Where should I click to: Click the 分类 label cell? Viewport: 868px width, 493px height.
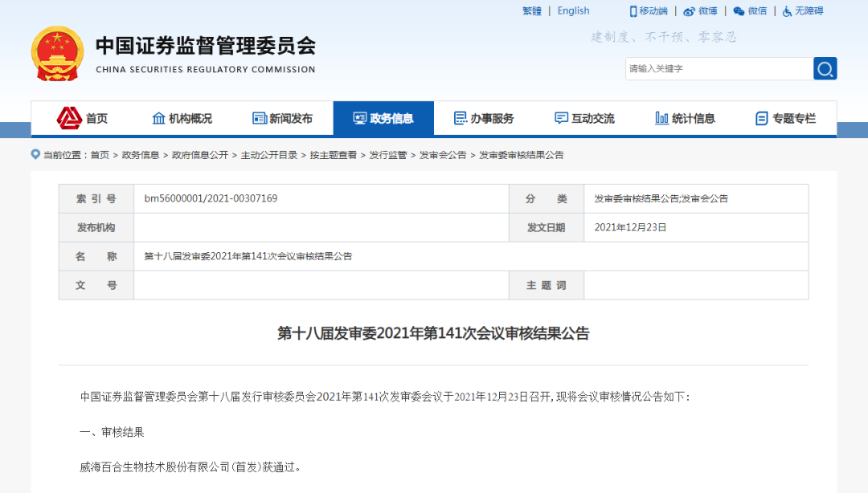[547, 198]
